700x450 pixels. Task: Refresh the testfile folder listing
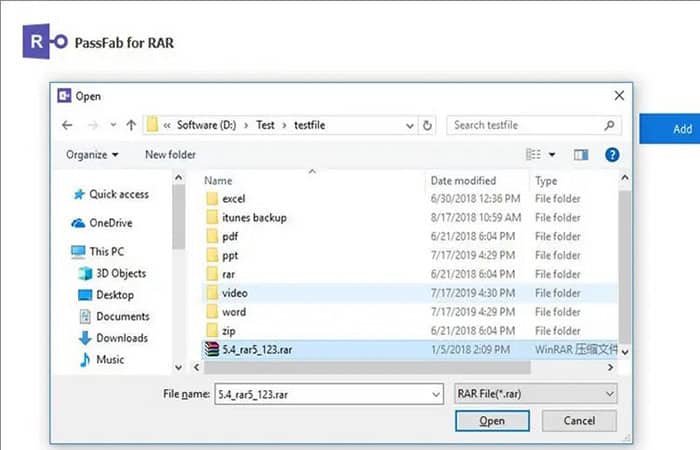coord(427,125)
